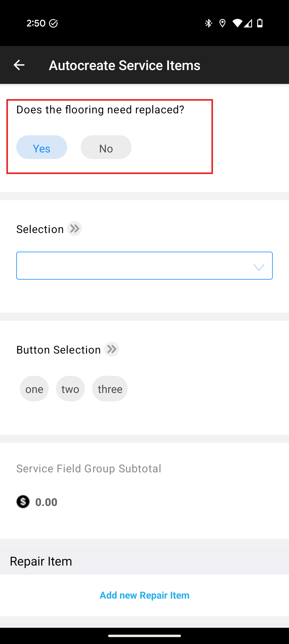Viewport: 289px width, 644px height.
Task: Tap the location pin status icon
Action: pos(222,23)
